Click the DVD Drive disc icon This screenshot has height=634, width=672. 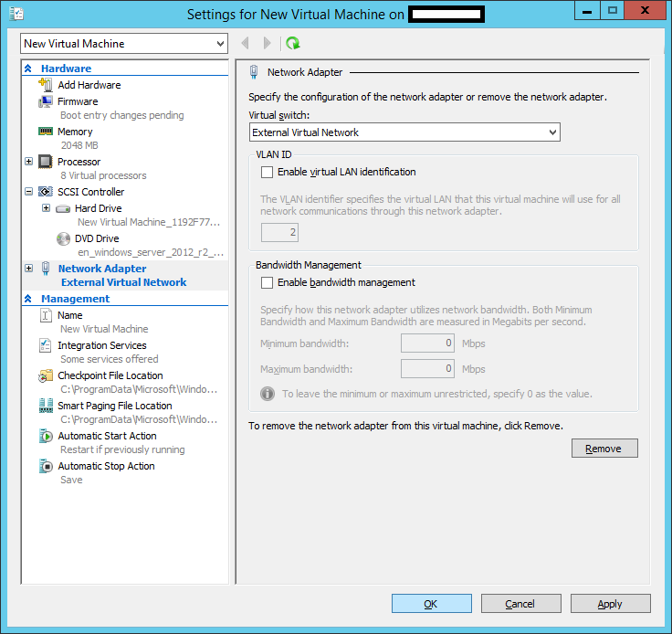pyautogui.click(x=63, y=238)
